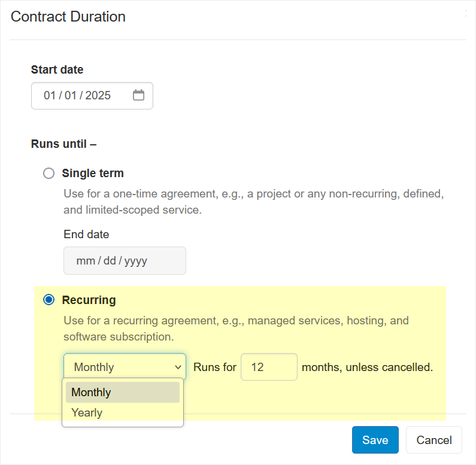Image resolution: width=476 pixels, height=465 pixels.
Task: Click the Single term label text
Action: pos(93,174)
